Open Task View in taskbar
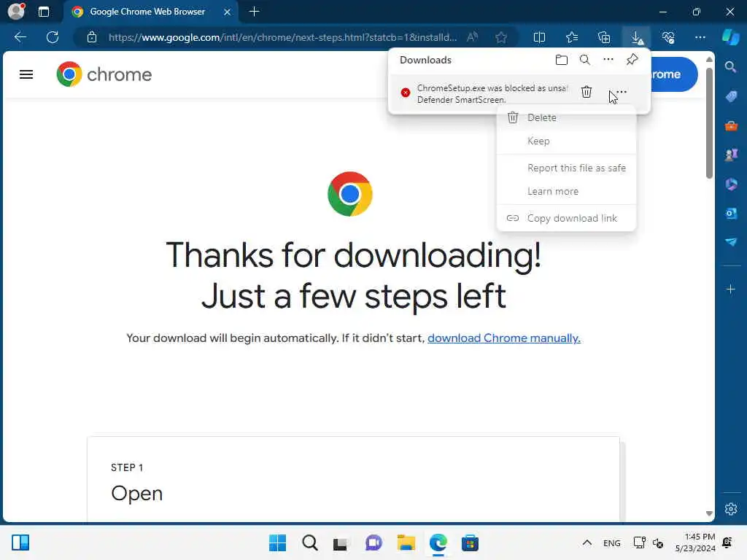747x560 pixels. pyautogui.click(x=340, y=542)
